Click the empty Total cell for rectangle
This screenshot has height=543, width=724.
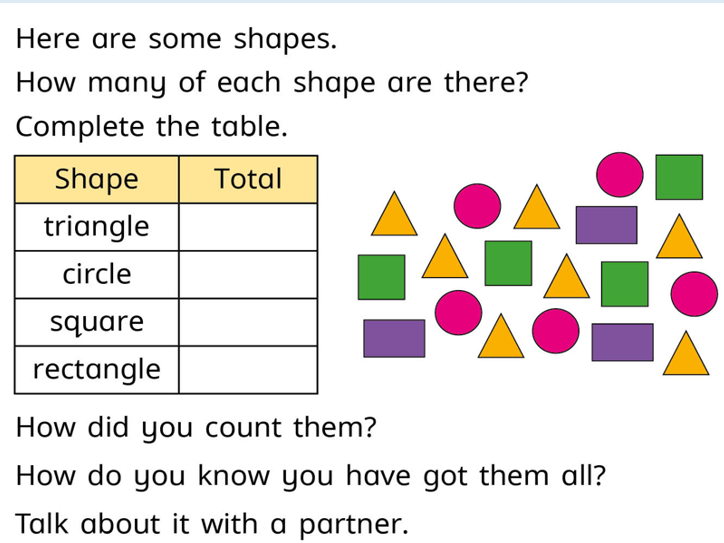(x=248, y=370)
